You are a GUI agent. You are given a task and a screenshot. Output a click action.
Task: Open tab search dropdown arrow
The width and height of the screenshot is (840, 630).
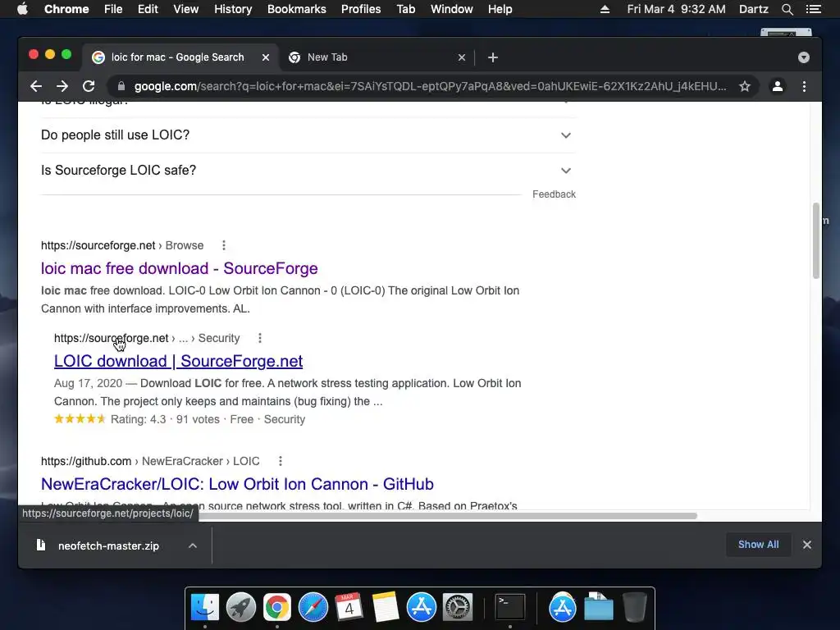point(804,57)
